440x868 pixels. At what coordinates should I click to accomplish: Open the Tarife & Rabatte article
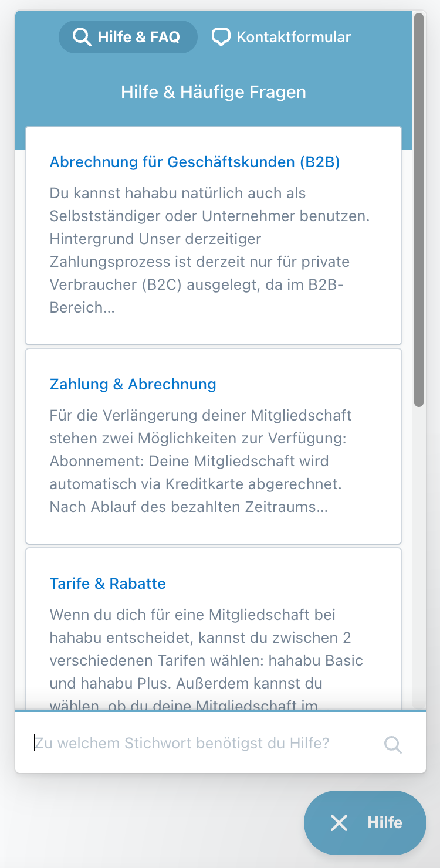point(108,584)
